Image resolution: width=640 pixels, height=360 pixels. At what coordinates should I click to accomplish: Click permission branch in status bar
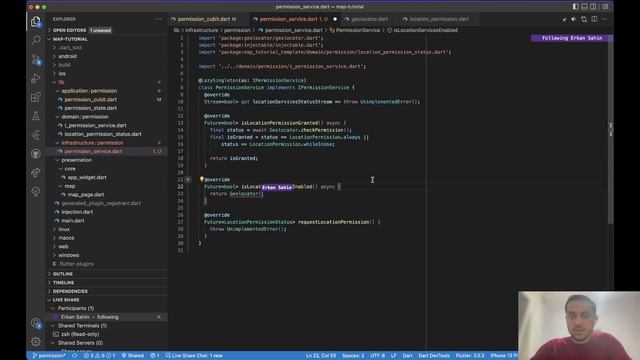[x=49, y=356]
